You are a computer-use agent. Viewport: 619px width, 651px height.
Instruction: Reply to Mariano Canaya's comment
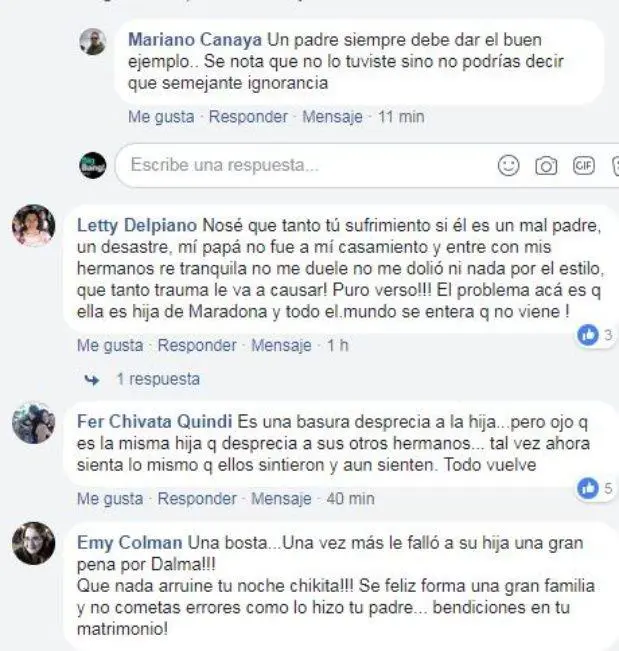point(248,117)
